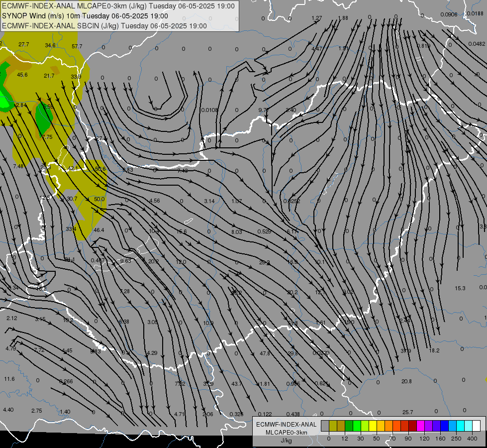Select the map value 0.326

click(x=236, y=414)
